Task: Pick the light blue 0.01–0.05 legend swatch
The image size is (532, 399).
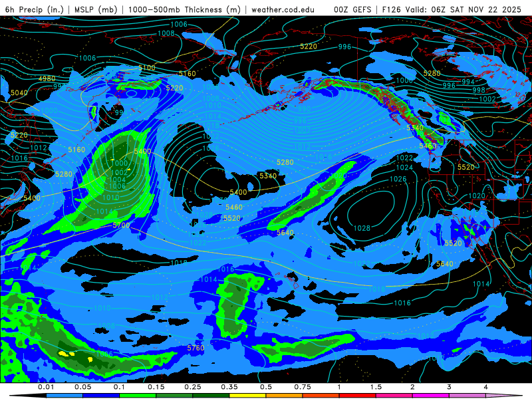Action: coord(65,396)
